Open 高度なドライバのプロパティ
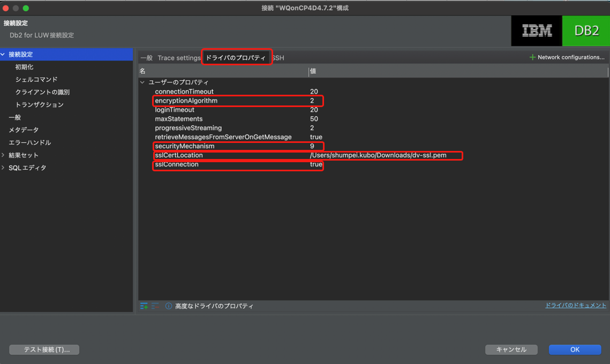 click(x=214, y=306)
